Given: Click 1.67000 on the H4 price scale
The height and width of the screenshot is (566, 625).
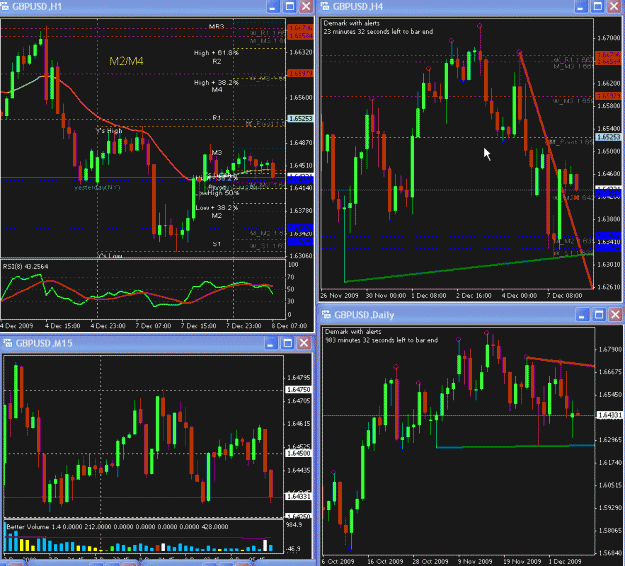Looking at the screenshot, I should (609, 38).
